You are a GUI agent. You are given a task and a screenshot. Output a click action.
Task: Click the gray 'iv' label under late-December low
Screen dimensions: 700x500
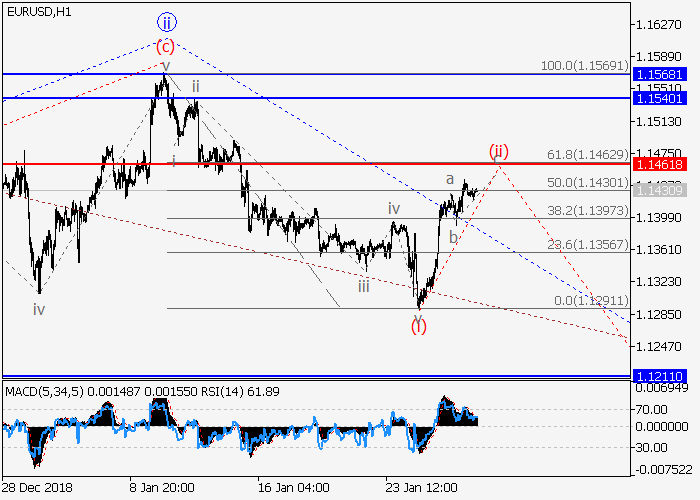pos(39,309)
